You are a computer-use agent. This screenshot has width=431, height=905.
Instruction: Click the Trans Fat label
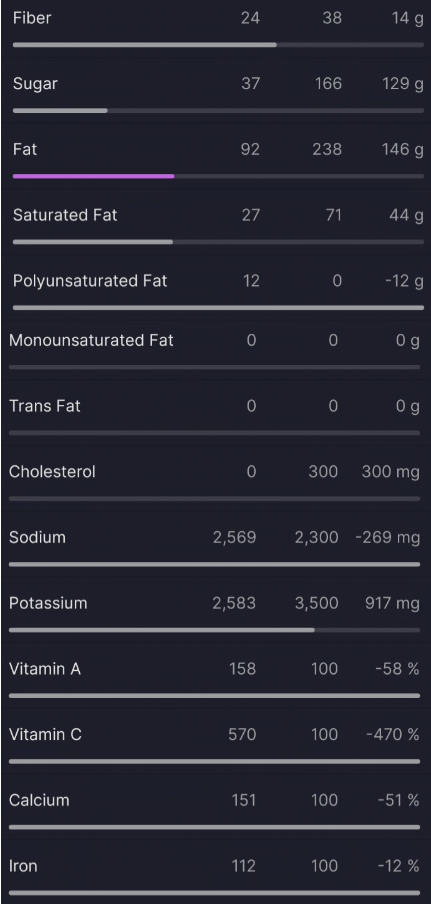pyautogui.click(x=44, y=406)
